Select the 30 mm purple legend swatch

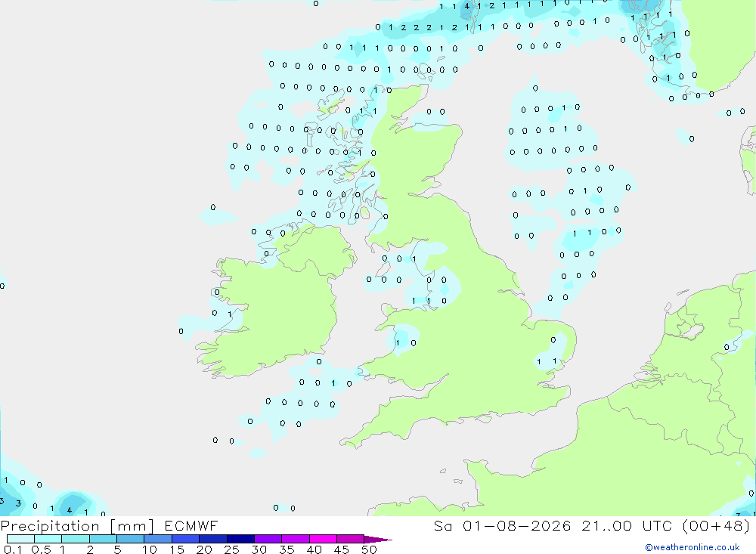point(268,539)
